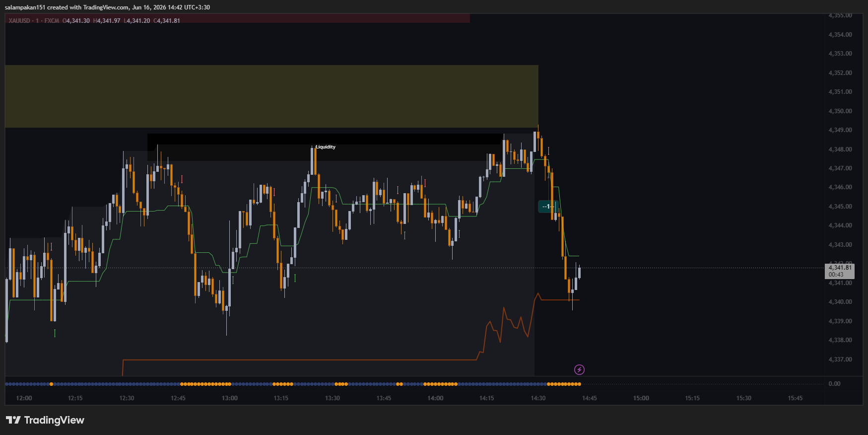This screenshot has width=868, height=435.
Task: Click the 4,349.00 price axis label
Action: coord(840,130)
